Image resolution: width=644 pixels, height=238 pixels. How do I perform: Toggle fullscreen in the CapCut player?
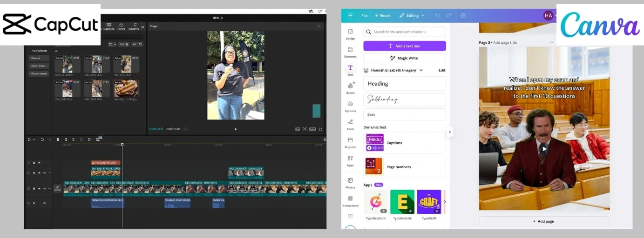[320, 129]
